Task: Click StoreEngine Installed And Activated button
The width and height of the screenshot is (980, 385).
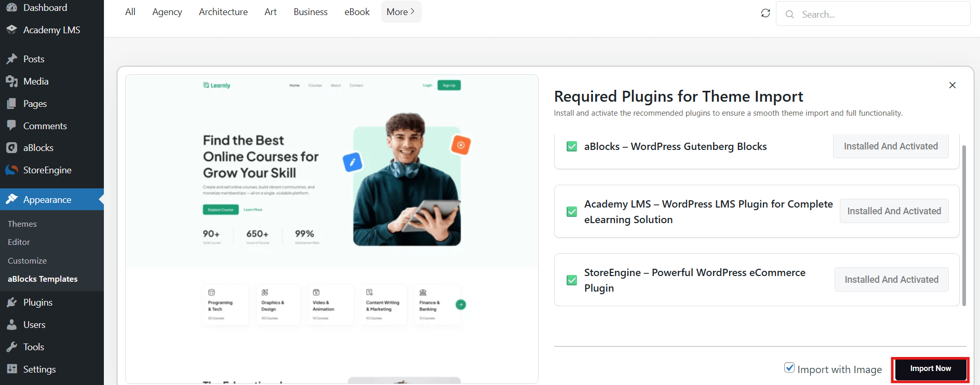Action: click(x=892, y=280)
